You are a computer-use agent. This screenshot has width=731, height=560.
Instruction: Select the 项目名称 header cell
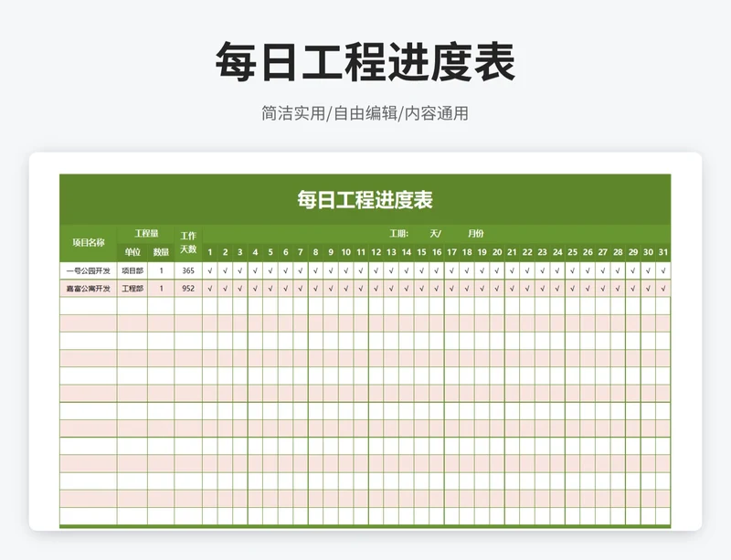tap(89, 243)
